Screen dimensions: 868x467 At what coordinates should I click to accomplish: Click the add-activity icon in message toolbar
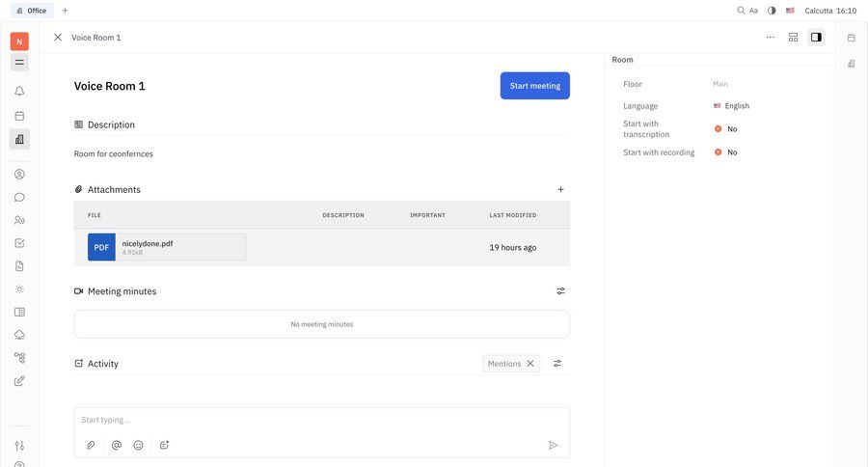[x=164, y=445]
